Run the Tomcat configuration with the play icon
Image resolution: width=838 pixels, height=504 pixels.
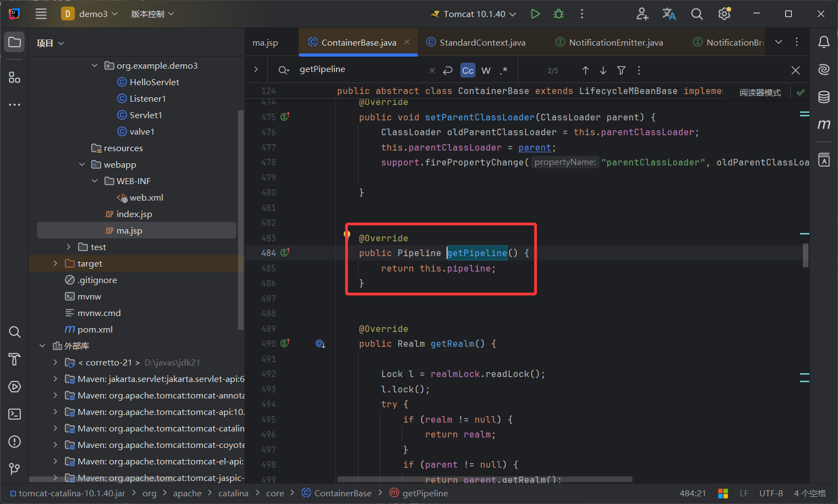(x=535, y=14)
